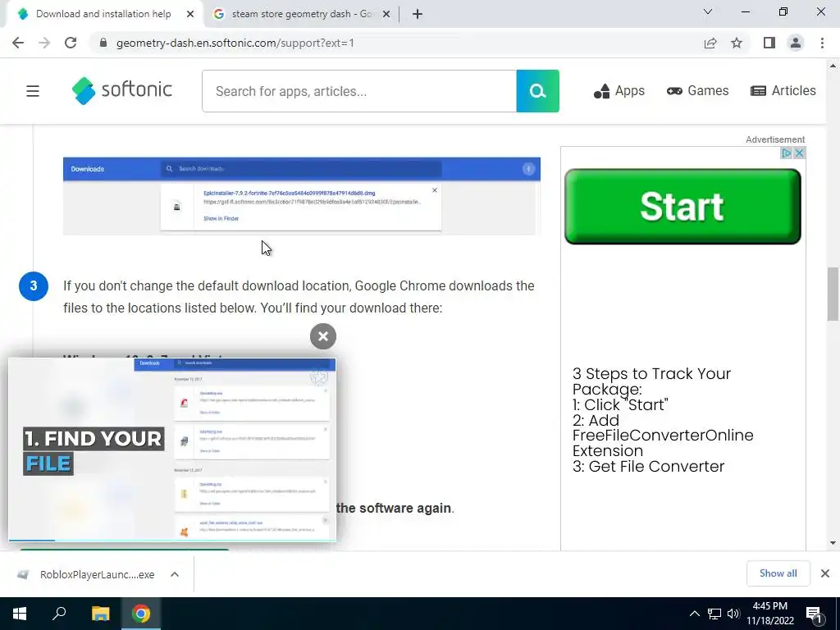Open the Apps section
Screen dimensions: 840x630
point(619,91)
